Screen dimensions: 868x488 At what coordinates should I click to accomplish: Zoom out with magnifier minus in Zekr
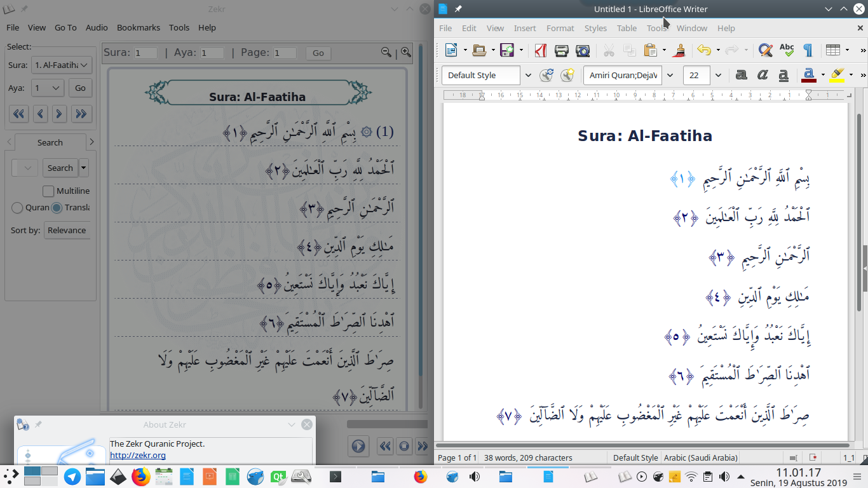(x=386, y=52)
